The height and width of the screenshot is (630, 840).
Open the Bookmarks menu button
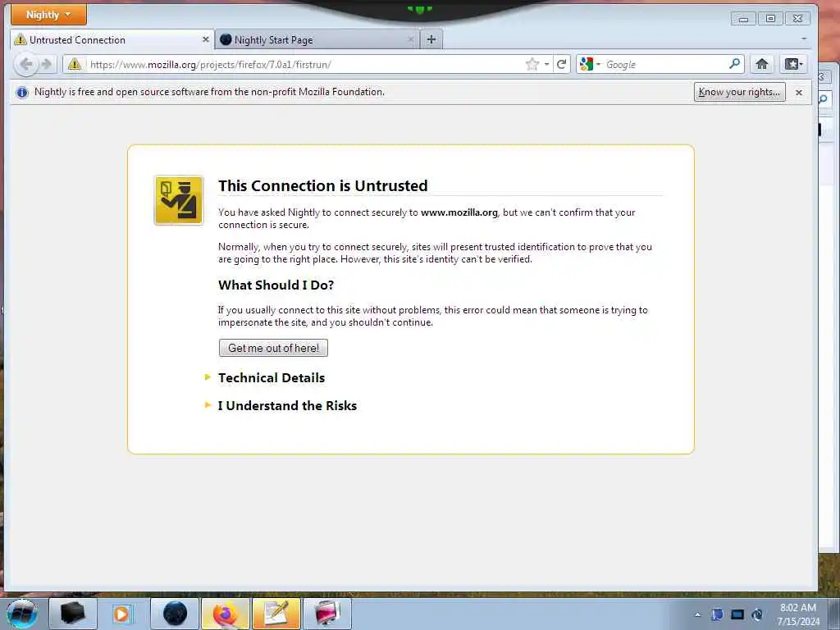[793, 64]
